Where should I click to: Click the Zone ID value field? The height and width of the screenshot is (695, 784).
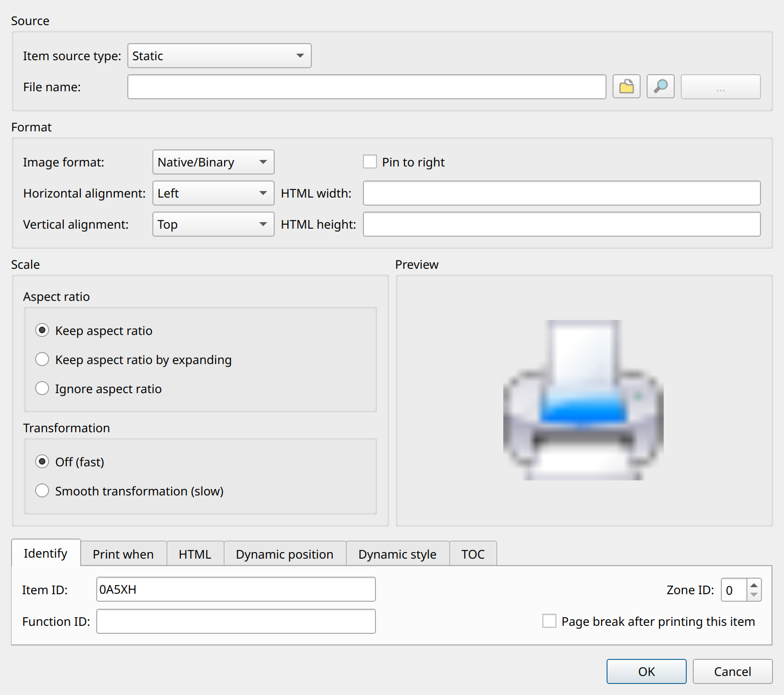734,590
